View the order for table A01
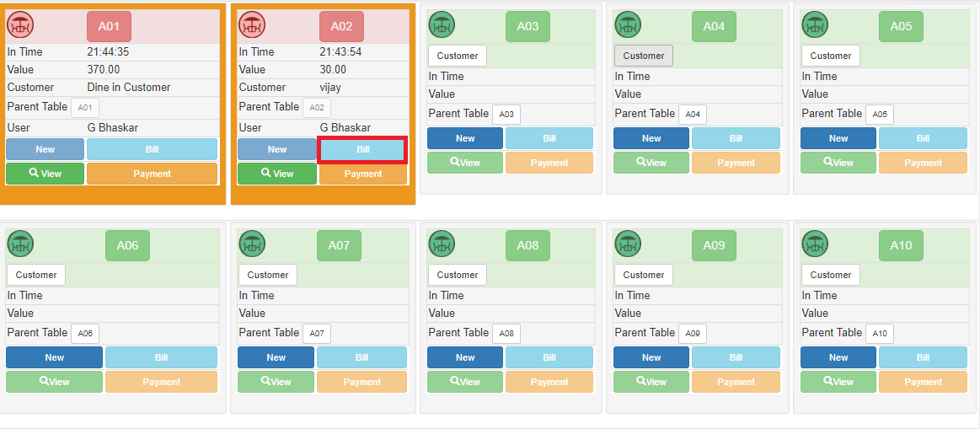 (x=45, y=174)
